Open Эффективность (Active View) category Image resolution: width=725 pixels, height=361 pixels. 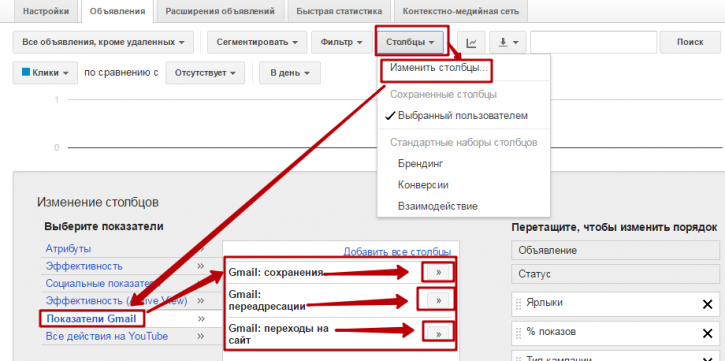coord(116,301)
